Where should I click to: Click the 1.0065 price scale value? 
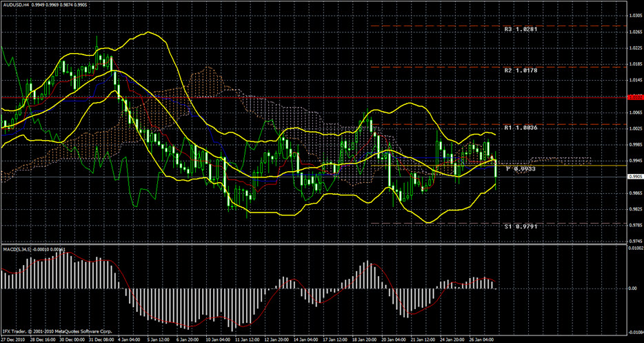click(635, 112)
